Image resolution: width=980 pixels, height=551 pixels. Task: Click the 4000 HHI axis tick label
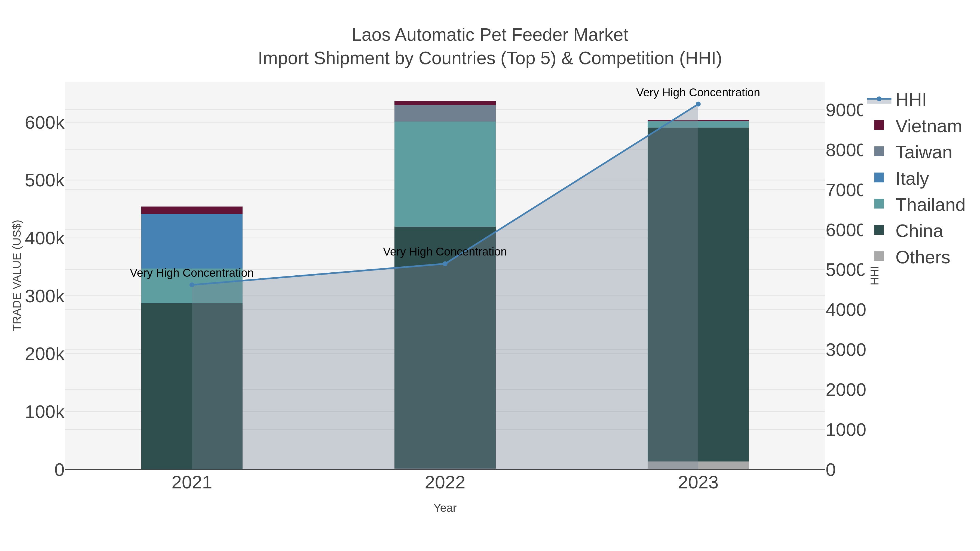click(846, 310)
